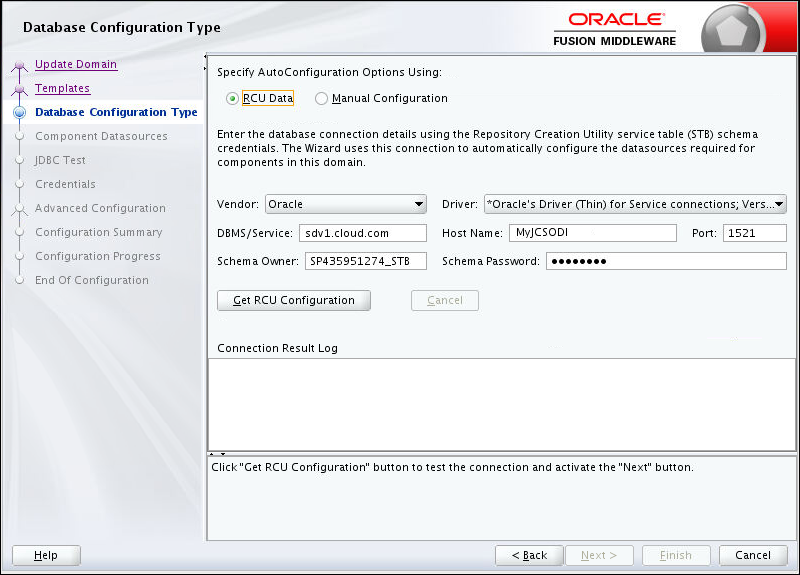The height and width of the screenshot is (575, 800).
Task: Click the Templates step marker icon
Action: (x=20, y=89)
